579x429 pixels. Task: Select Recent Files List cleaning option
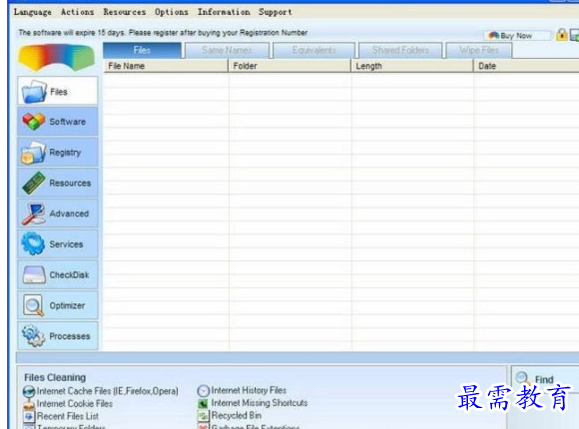(x=61, y=416)
